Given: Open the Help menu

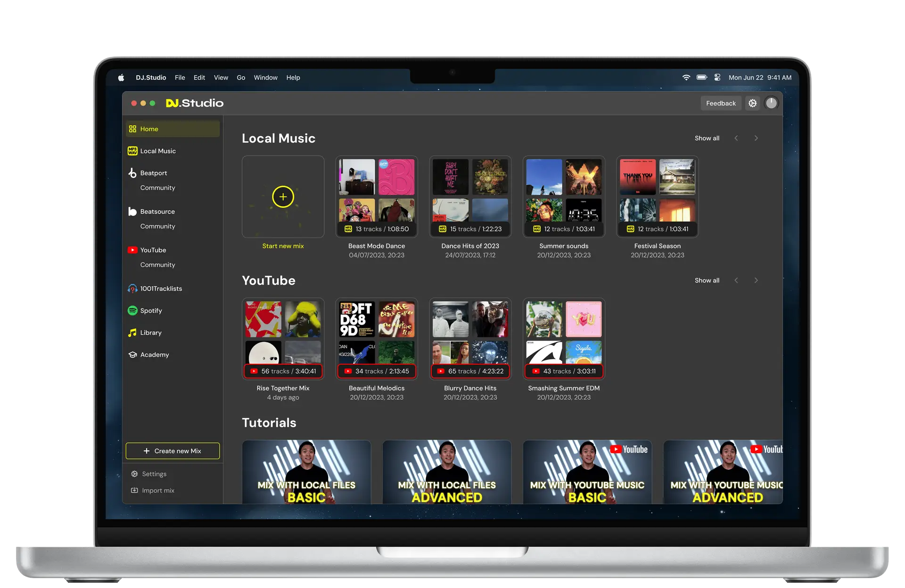Looking at the screenshot, I should pos(293,78).
